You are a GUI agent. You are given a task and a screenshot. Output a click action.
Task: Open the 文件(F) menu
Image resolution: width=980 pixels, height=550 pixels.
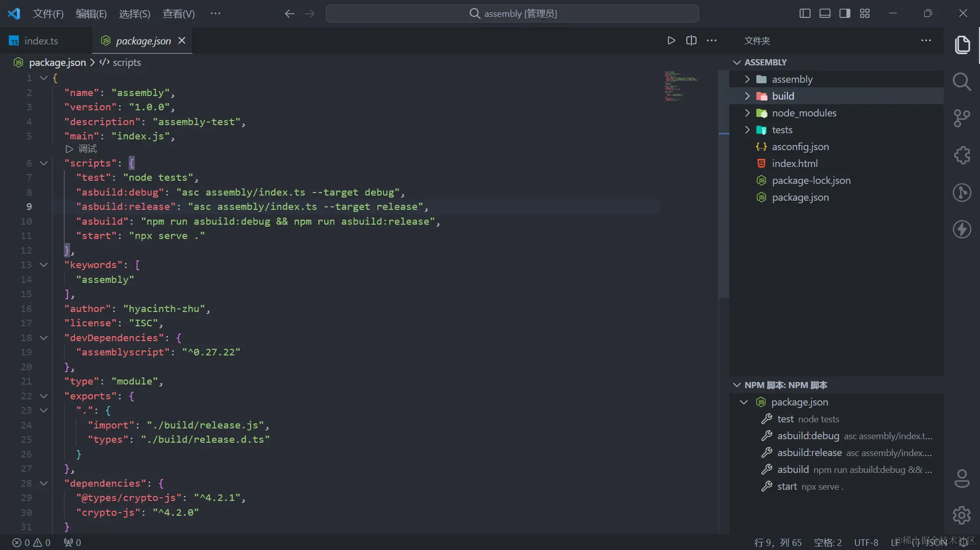click(x=48, y=14)
